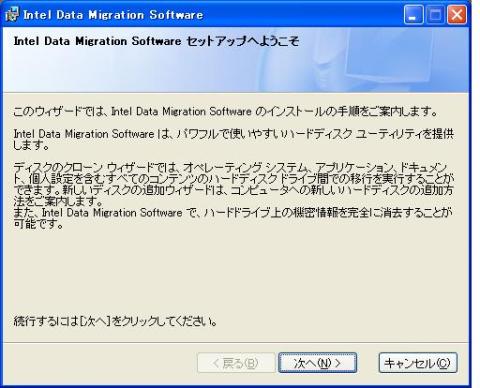The image size is (480, 388).
Task: Click the セットアップへようこそ welcome heading
Action: click(156, 41)
